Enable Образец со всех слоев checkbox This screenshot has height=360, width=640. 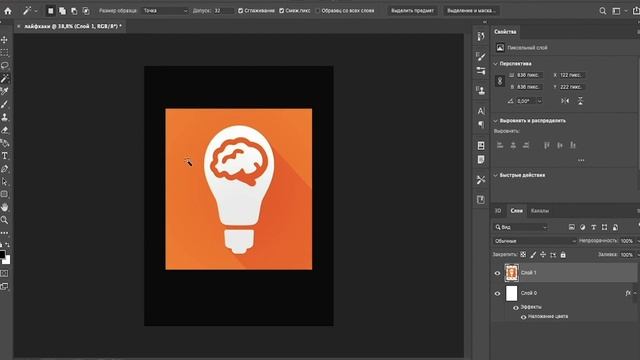point(318,11)
